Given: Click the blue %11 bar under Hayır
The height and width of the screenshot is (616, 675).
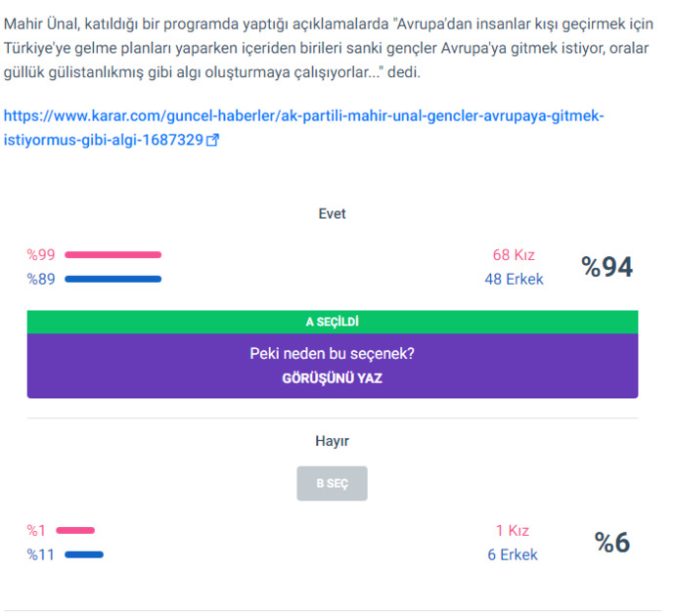Looking at the screenshot, I should (84, 554).
